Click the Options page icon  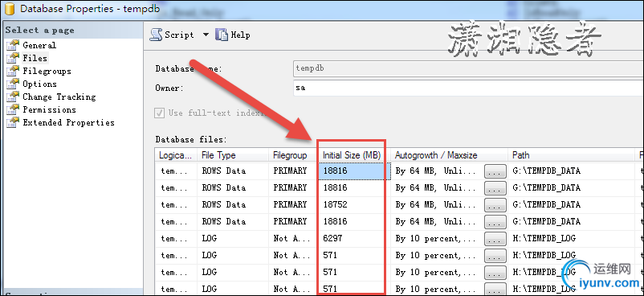click(13, 84)
